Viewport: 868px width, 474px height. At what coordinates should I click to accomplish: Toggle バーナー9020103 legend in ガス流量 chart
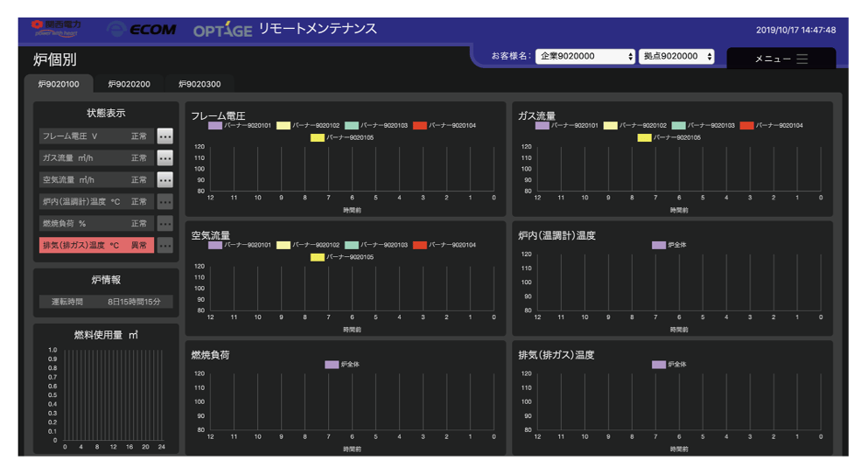[703, 126]
